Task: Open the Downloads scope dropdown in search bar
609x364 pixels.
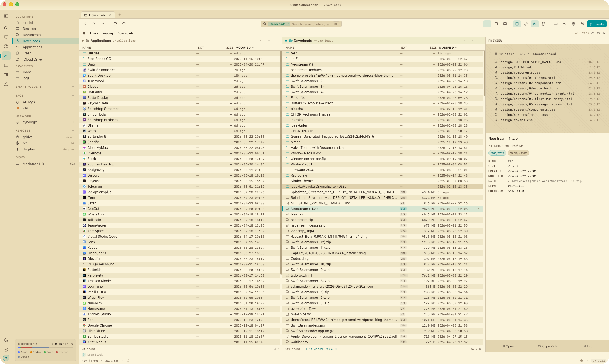Action: [x=279, y=24]
